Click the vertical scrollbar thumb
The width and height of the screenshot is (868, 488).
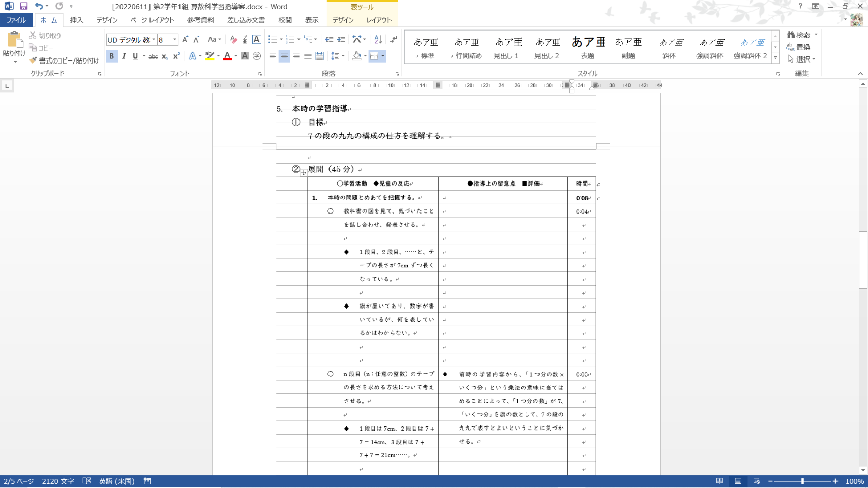tap(863, 260)
